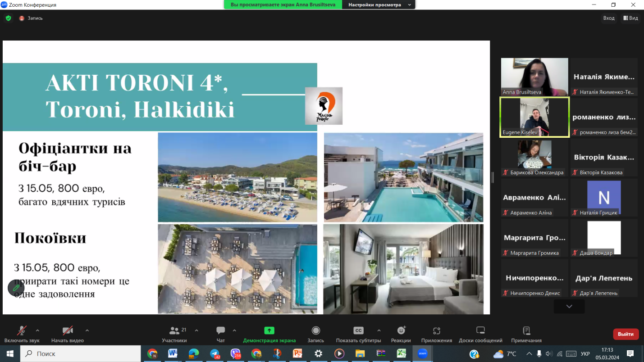Click the green annotation pencil button
This screenshot has height=362, width=644.
16,288
